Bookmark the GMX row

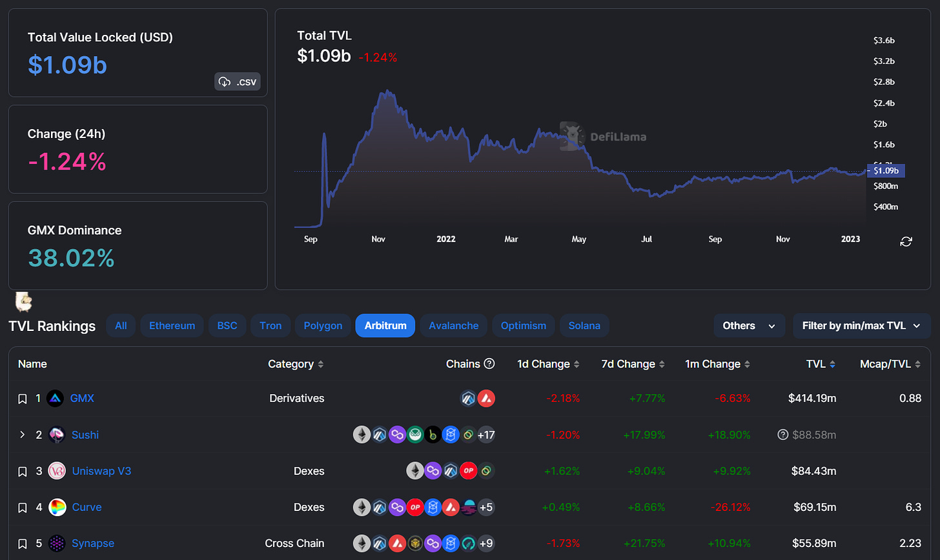[22, 399]
